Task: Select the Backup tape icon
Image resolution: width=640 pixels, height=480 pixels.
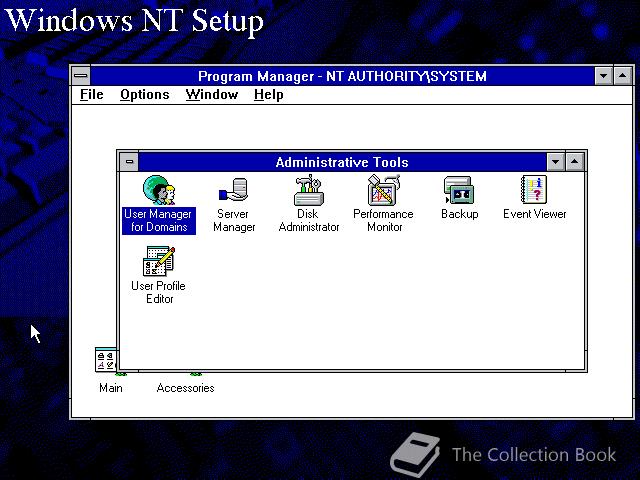Action: (x=459, y=190)
